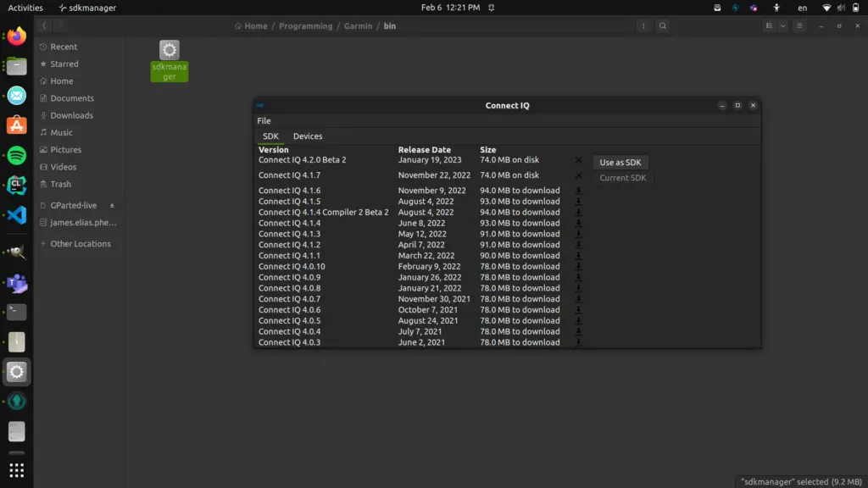Click Home in the path bar
868x488 pixels.
[x=251, y=26]
